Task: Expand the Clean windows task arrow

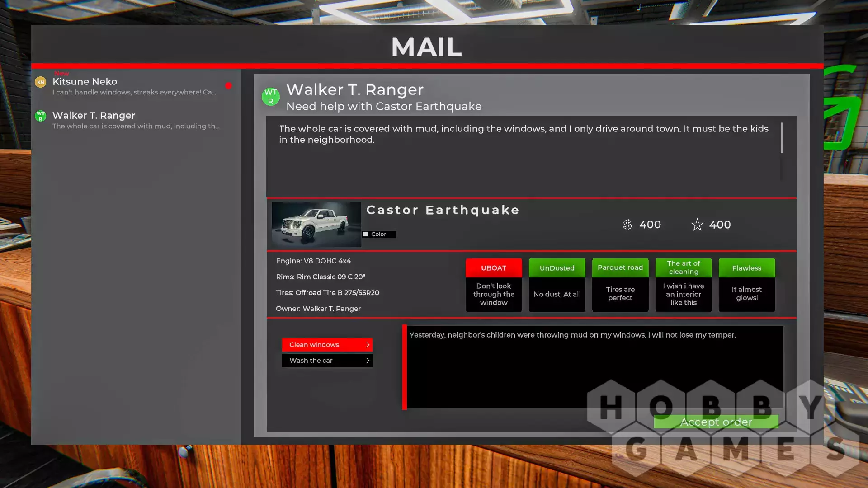Action: pos(368,345)
